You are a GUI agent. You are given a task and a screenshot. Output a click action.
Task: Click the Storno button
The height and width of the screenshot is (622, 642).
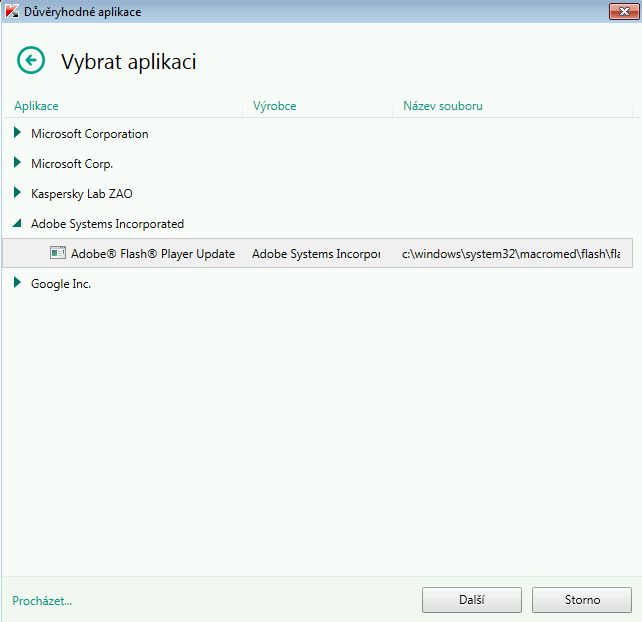tap(582, 600)
